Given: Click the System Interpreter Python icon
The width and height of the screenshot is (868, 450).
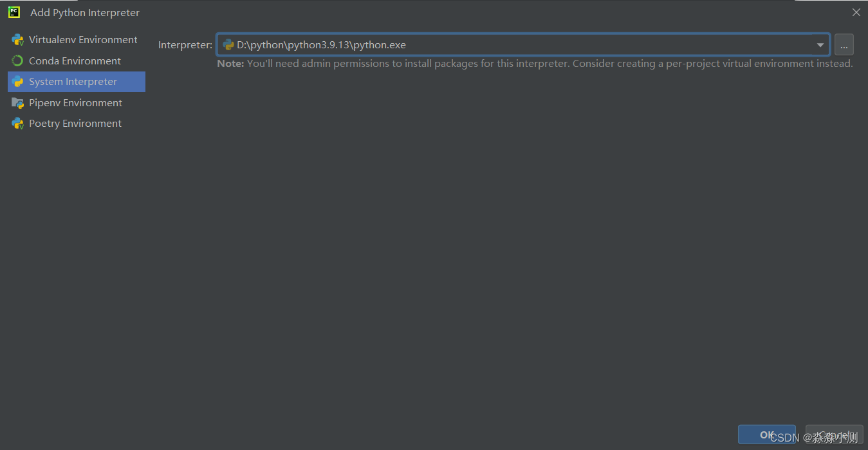Looking at the screenshot, I should coord(17,82).
